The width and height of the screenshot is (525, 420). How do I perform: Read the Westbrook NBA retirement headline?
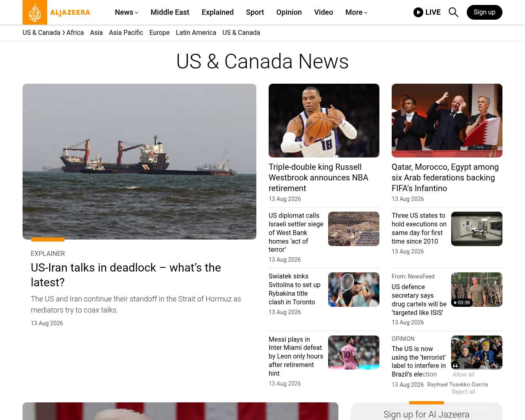[x=318, y=178]
